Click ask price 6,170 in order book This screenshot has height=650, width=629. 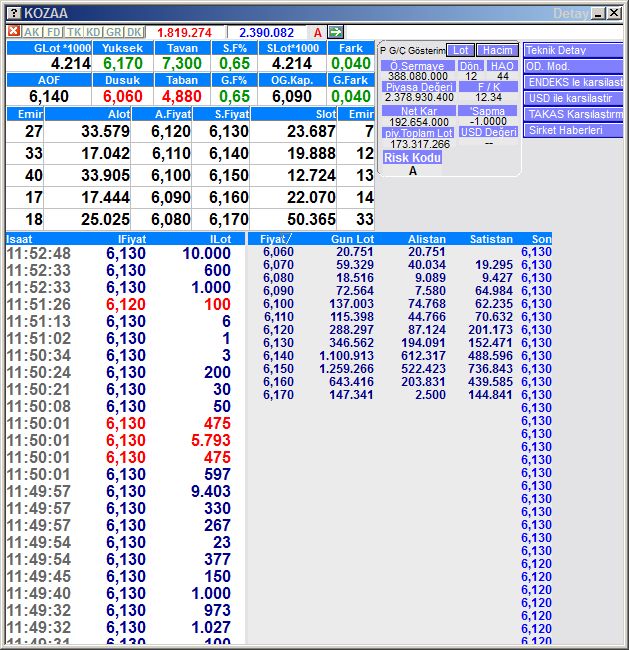228,219
